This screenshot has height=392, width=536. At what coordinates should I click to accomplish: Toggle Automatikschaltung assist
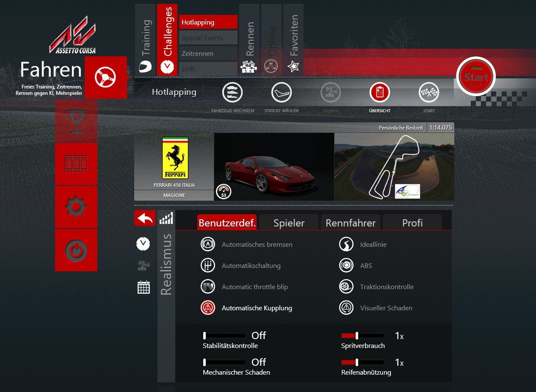tap(208, 265)
